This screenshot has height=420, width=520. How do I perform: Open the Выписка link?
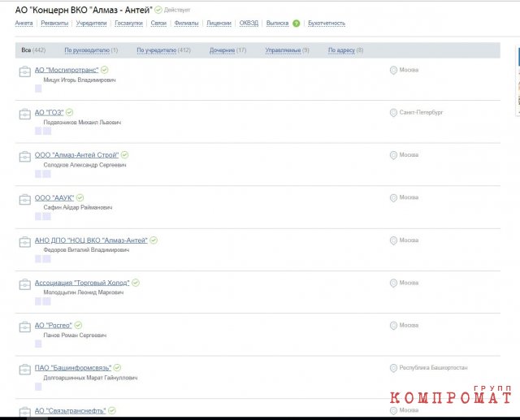[x=278, y=24]
